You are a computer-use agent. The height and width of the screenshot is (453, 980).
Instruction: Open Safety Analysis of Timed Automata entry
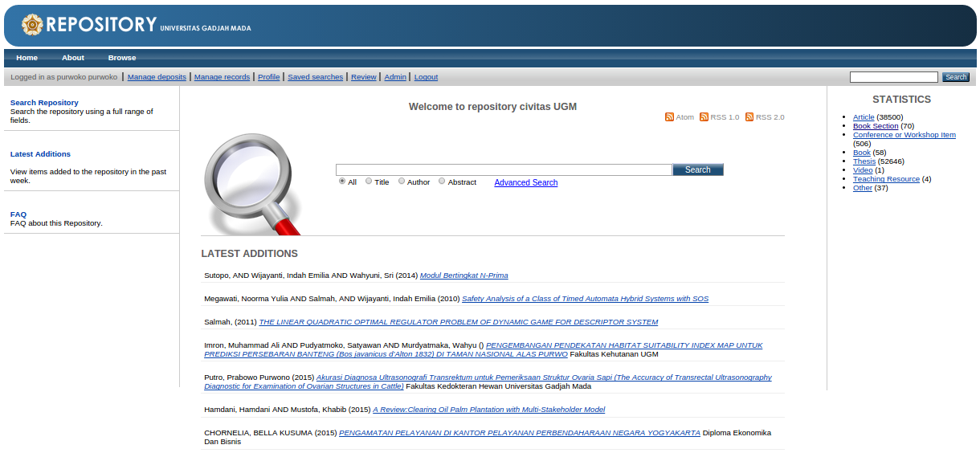click(586, 299)
